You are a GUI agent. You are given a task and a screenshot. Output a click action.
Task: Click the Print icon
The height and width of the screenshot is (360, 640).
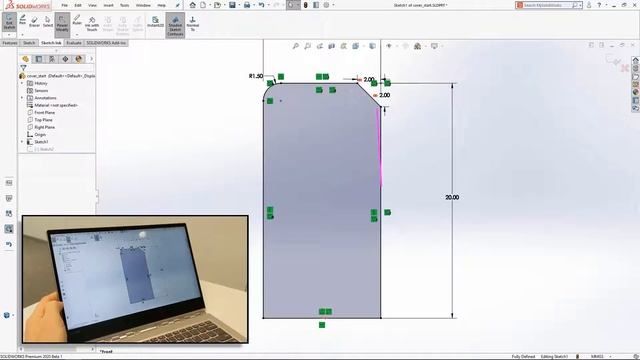click(247, 5)
